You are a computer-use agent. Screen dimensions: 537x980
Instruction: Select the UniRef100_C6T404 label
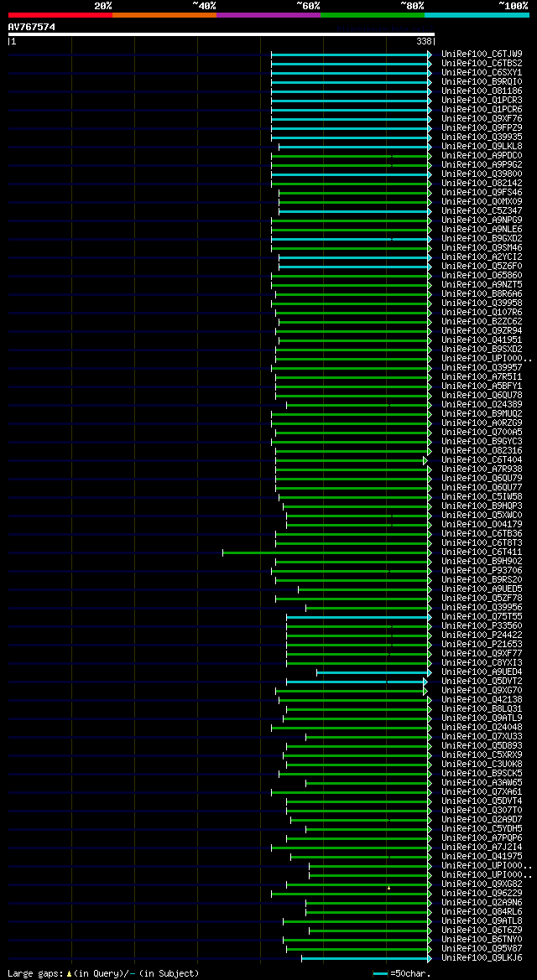[x=482, y=460]
